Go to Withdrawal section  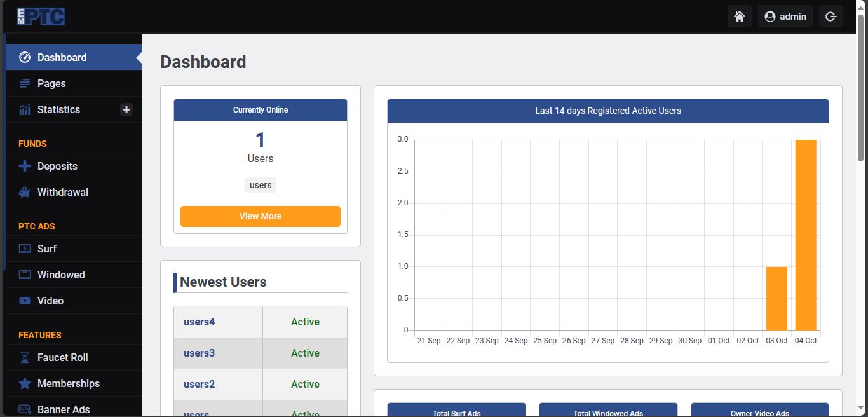point(74,192)
